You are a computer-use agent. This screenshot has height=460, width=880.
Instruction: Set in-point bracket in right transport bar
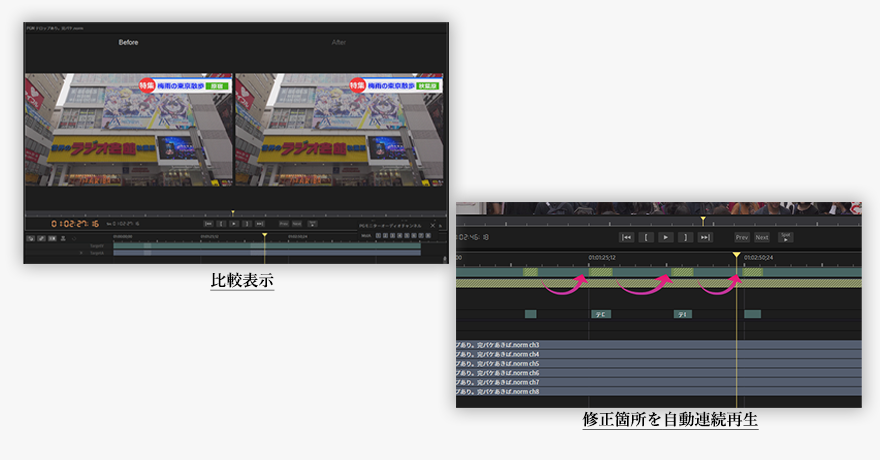pyautogui.click(x=646, y=237)
